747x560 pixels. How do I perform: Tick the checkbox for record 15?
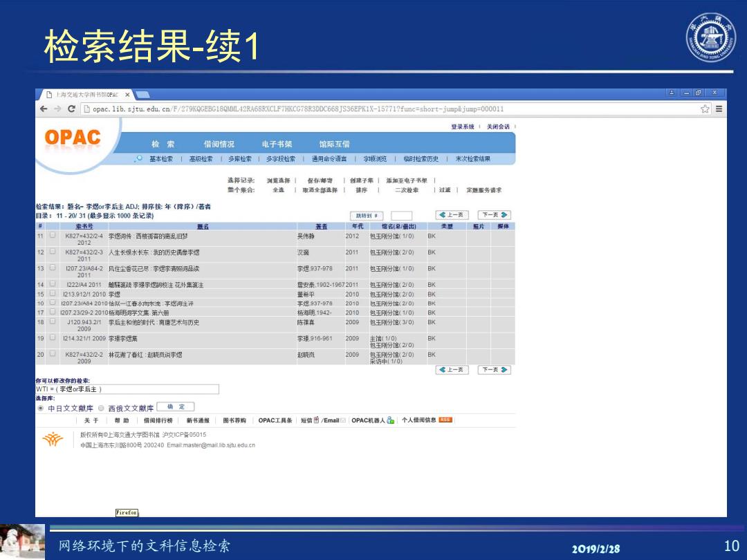pyautogui.click(x=53, y=293)
